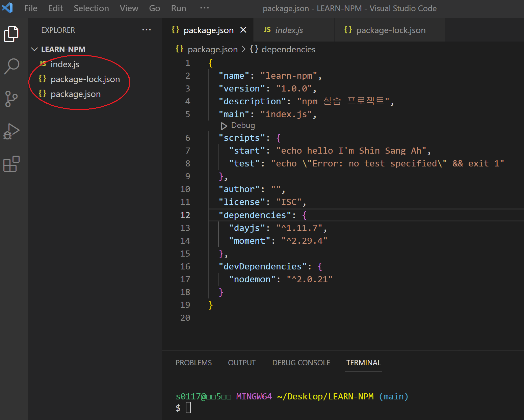524x420 pixels.
Task: Click the "1.0.0" version value
Action: click(294, 88)
